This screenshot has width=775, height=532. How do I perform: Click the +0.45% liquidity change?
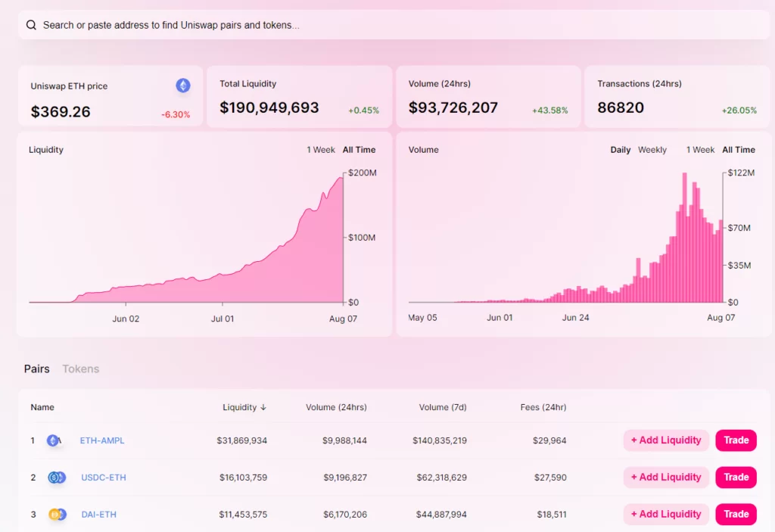tap(364, 110)
